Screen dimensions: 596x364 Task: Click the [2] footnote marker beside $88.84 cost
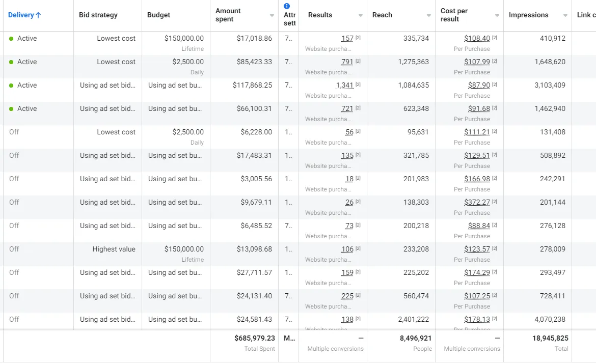point(495,226)
